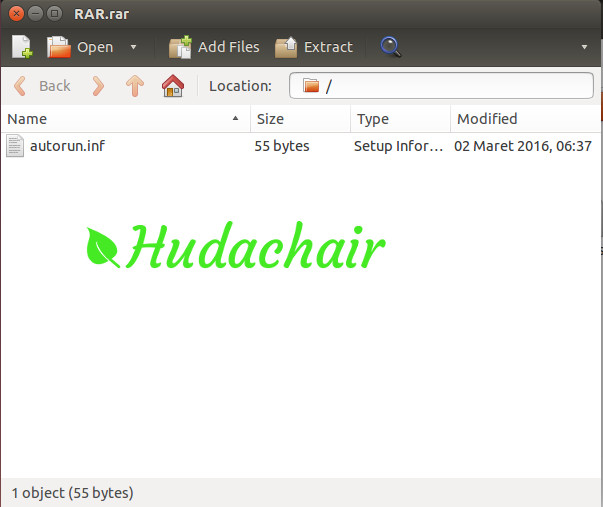The image size is (603, 507).
Task: Click the Setup Infor... type cell
Action: pyautogui.click(x=398, y=146)
